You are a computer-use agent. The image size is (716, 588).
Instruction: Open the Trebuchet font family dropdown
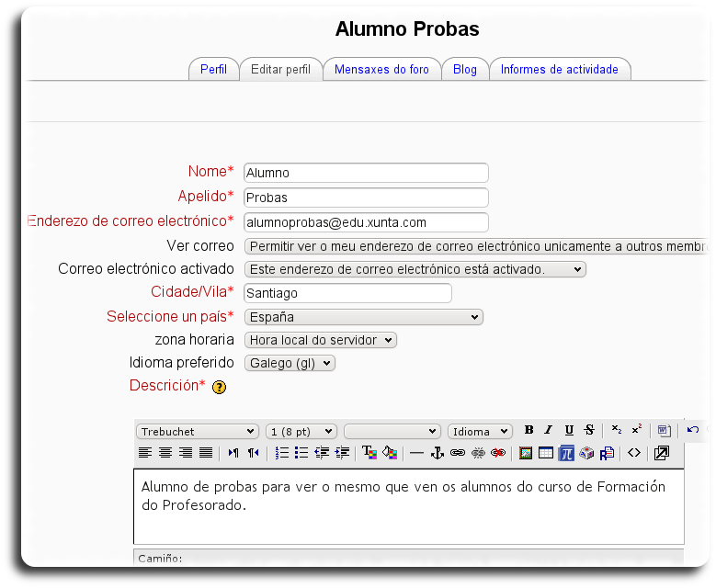coord(198,431)
